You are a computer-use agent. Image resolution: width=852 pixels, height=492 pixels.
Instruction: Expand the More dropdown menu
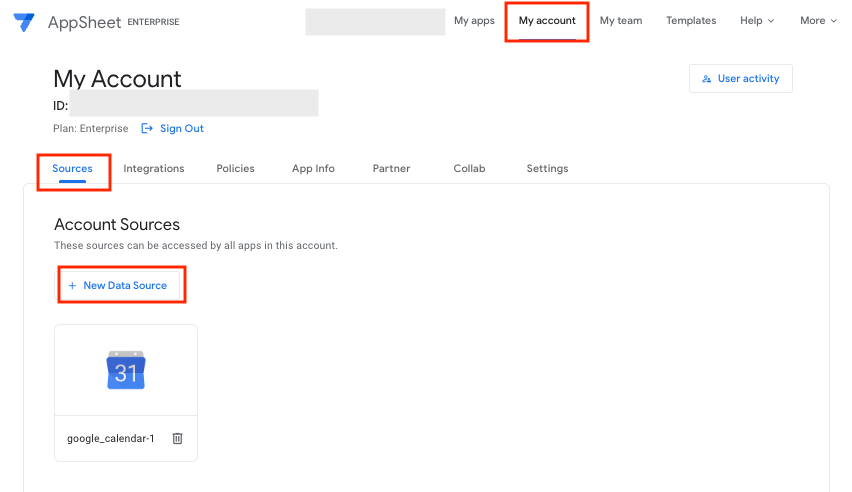tap(818, 21)
